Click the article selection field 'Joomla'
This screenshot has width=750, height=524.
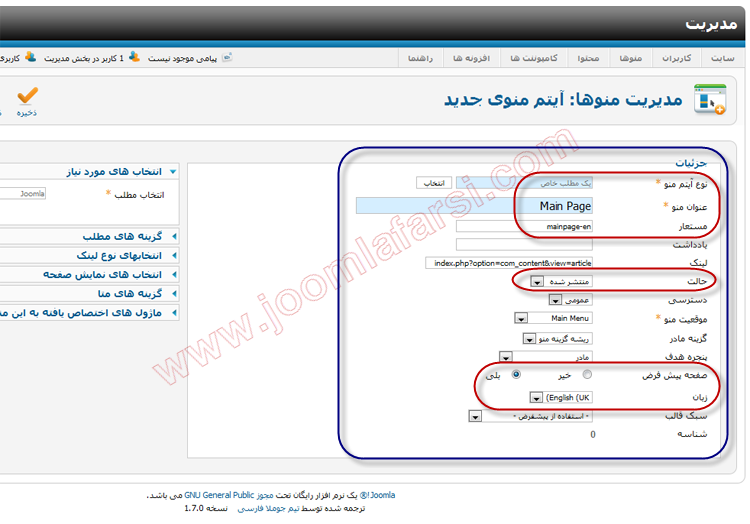(22, 194)
